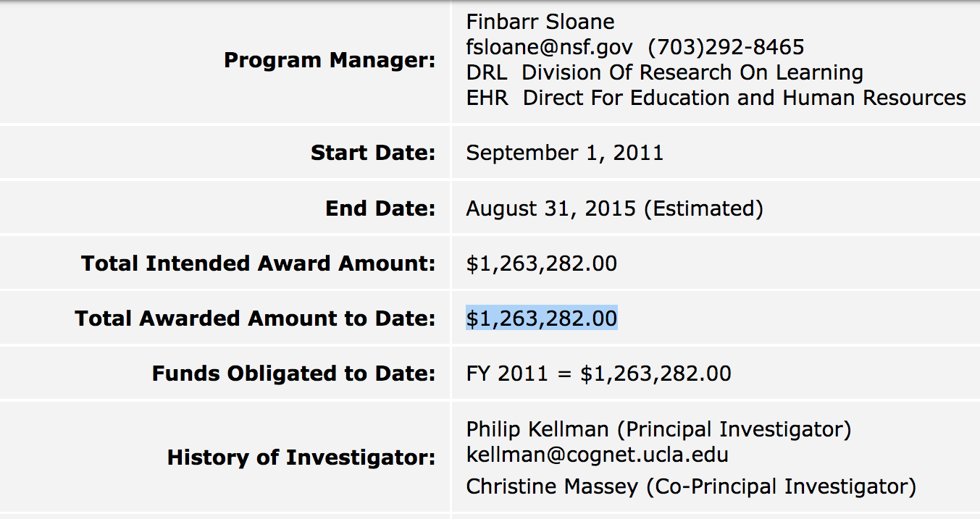Click the FY 2011 obligated funds value

tap(598, 374)
